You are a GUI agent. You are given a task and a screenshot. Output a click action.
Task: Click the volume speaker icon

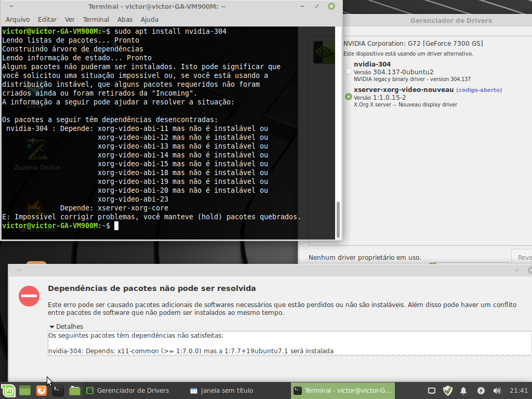497,391
